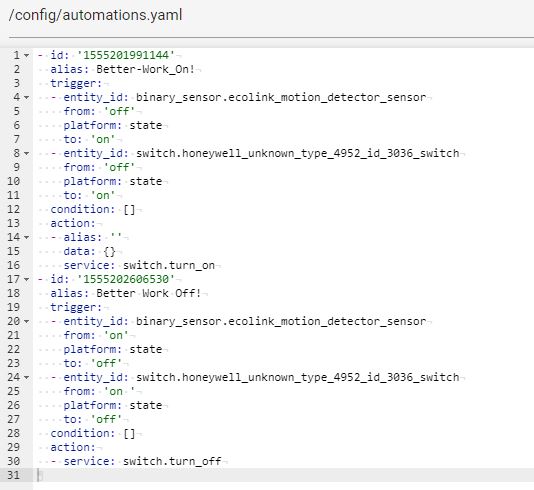Place cursor in empty line 31
Screen dimensions: 534x490
coord(283,475)
